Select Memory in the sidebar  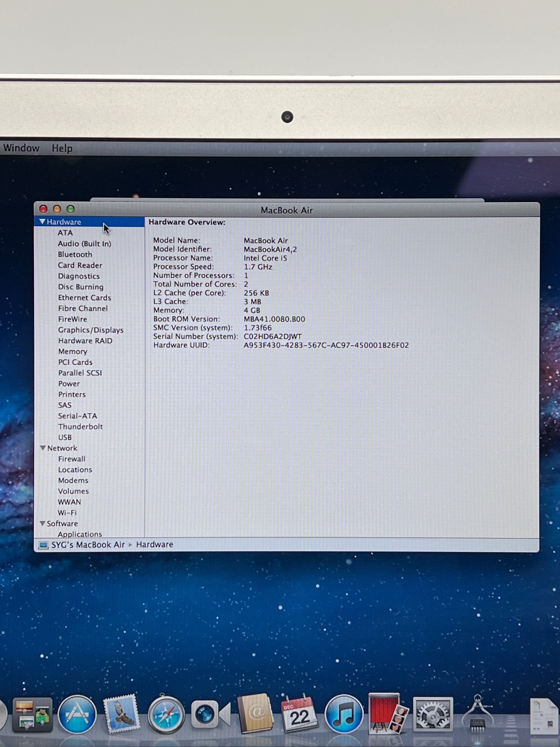(73, 351)
